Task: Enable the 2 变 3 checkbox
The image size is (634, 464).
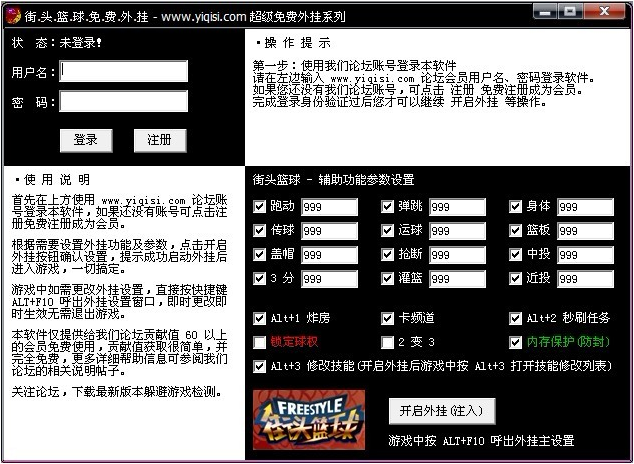Action: tap(387, 343)
